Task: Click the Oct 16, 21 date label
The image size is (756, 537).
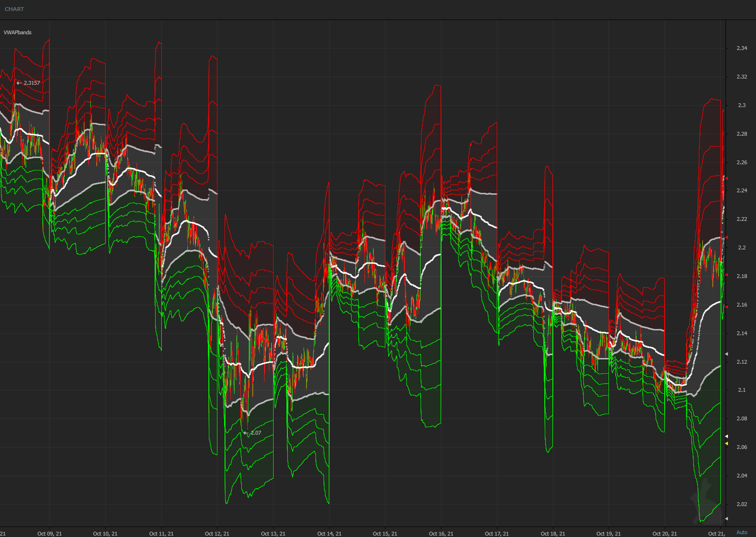Action: (441, 534)
